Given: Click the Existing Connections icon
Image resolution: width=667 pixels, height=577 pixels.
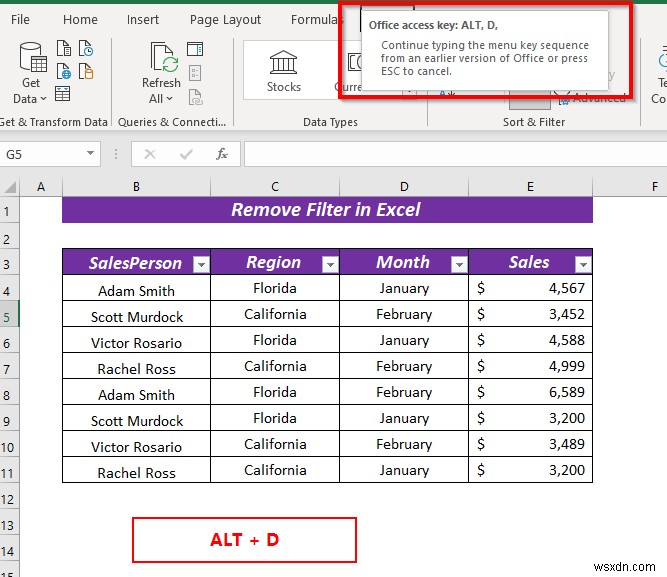Looking at the screenshot, I should 86,71.
